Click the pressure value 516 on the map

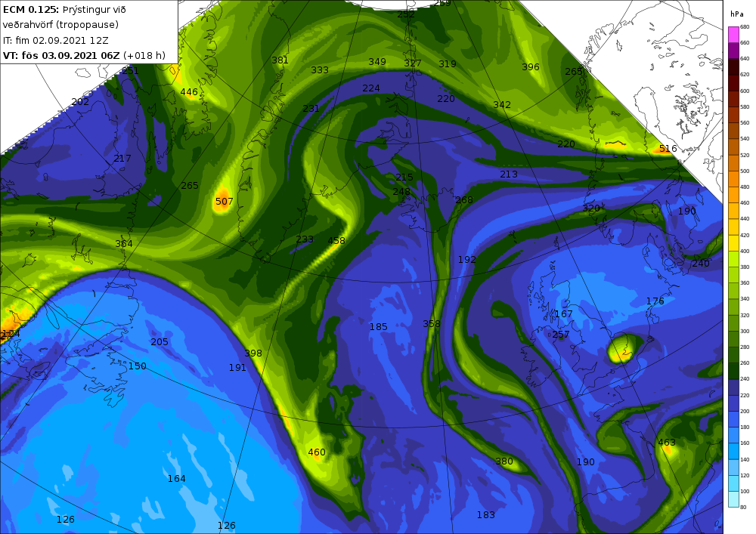[668, 148]
